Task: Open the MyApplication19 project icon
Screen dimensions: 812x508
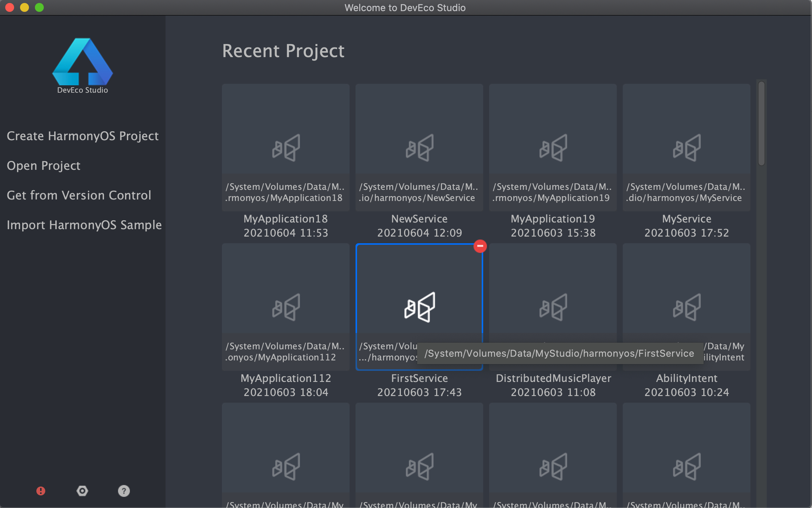Action: coord(553,148)
